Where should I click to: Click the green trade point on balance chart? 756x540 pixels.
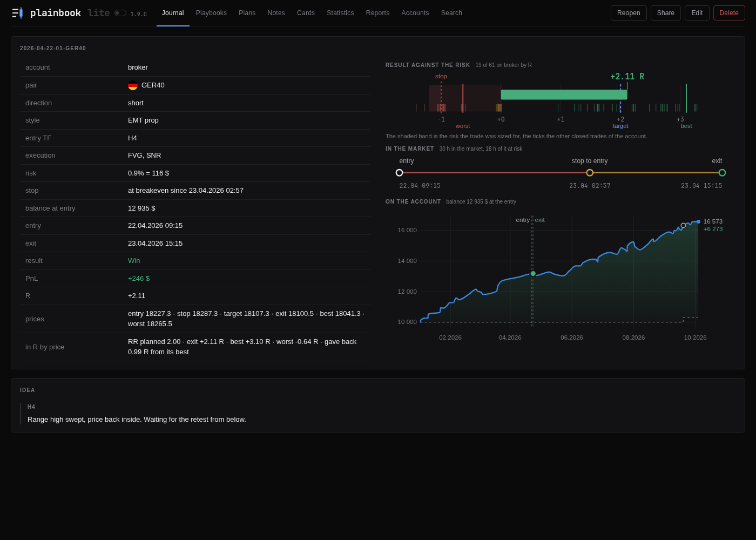533,274
